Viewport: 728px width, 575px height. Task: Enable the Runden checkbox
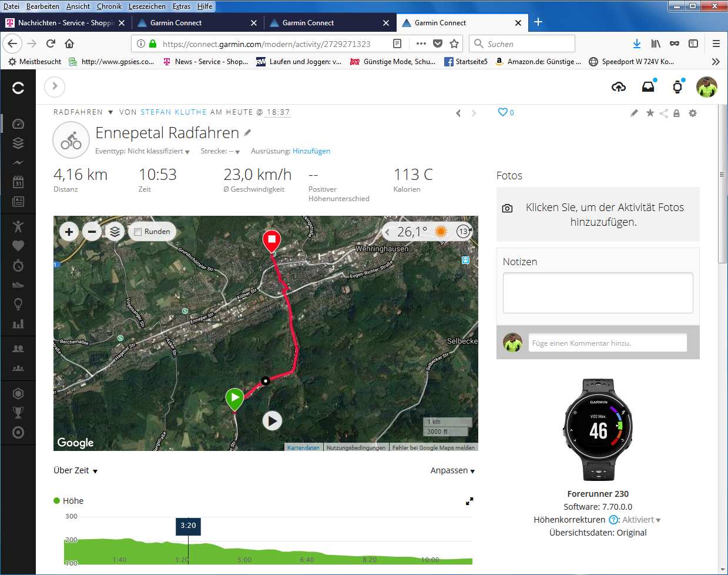coord(138,232)
